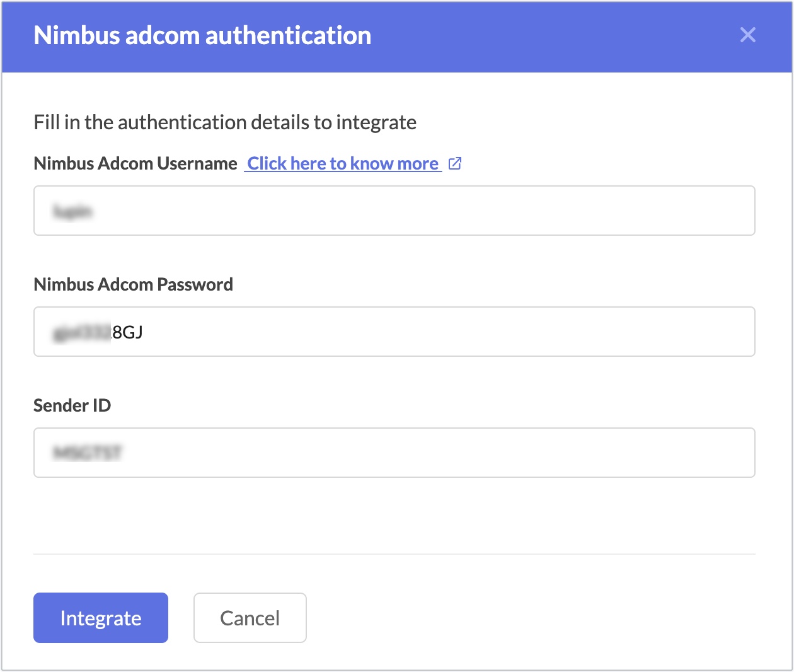
Task: Focus the Nimbus Adcom Password field
Action: (394, 332)
